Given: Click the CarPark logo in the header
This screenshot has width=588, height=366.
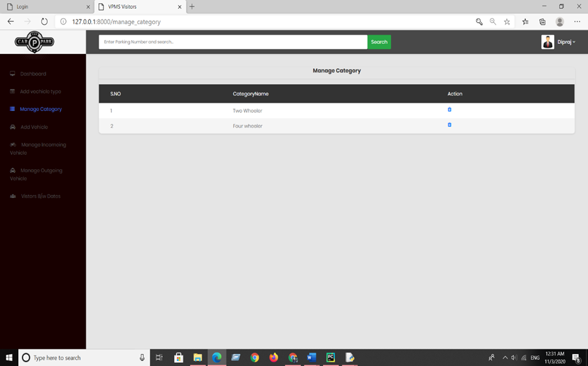Looking at the screenshot, I should click(34, 42).
